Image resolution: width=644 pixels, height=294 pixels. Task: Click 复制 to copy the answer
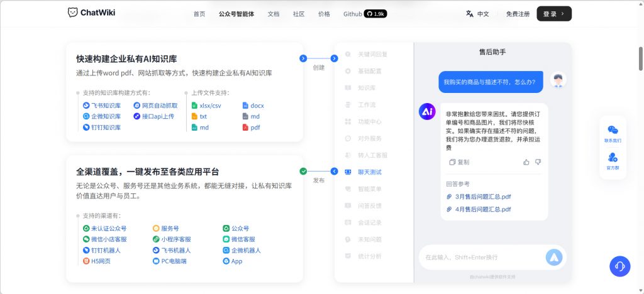(x=459, y=162)
